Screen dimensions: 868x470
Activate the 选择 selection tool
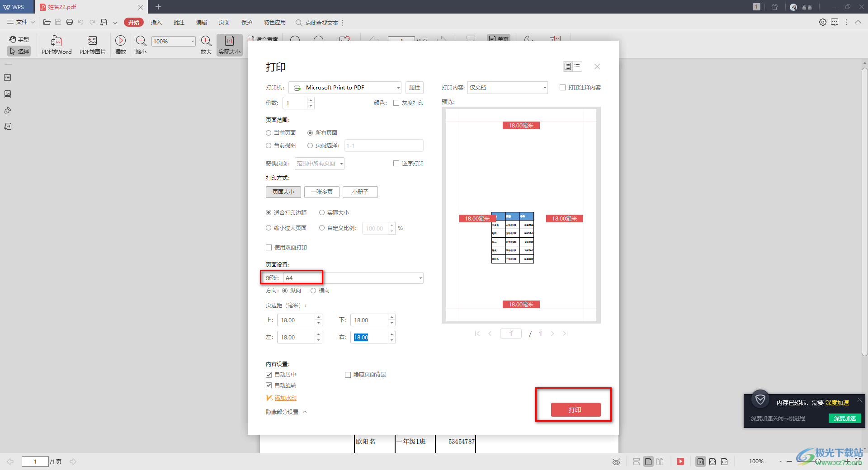coord(19,51)
